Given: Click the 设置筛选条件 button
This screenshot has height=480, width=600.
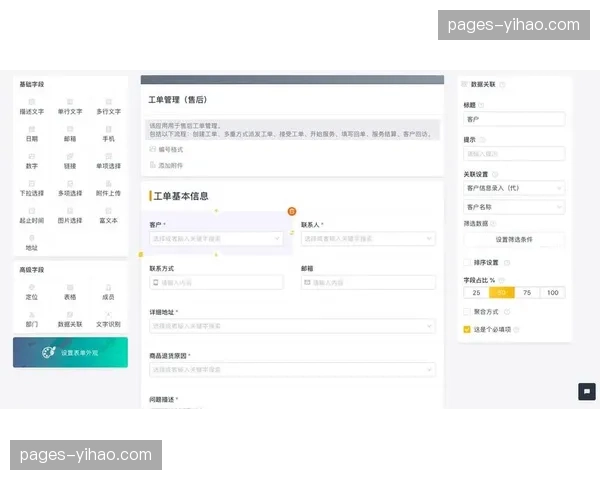Looking at the screenshot, I should (x=514, y=240).
